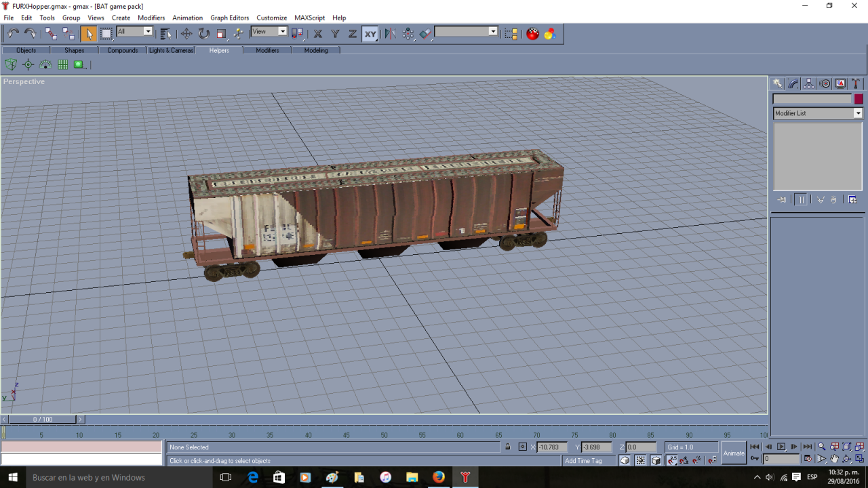Screen dimensions: 868x488
Task: Click the Mirror Selected Objects tool
Action: pyautogui.click(x=391, y=33)
